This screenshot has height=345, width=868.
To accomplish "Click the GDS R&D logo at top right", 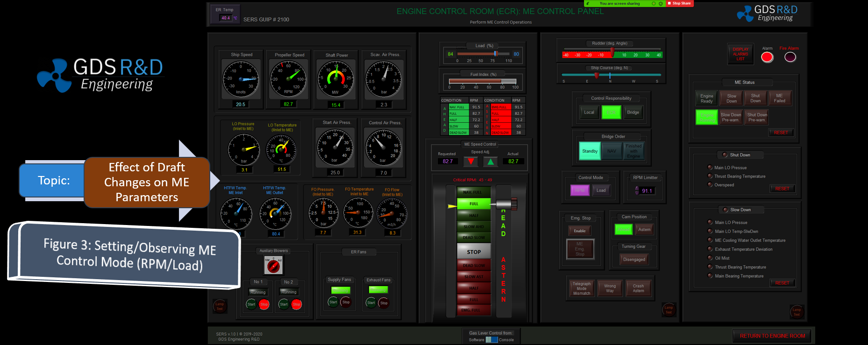I will (768, 14).
